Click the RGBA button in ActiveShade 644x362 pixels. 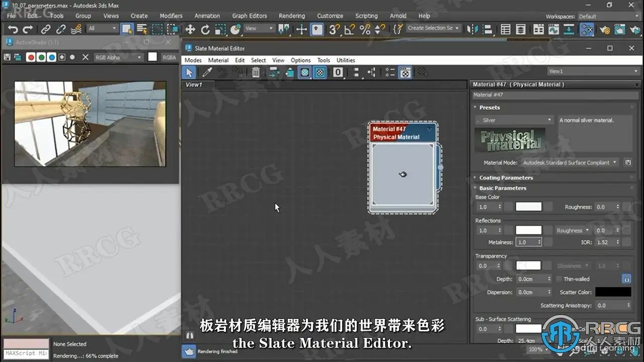tap(169, 57)
